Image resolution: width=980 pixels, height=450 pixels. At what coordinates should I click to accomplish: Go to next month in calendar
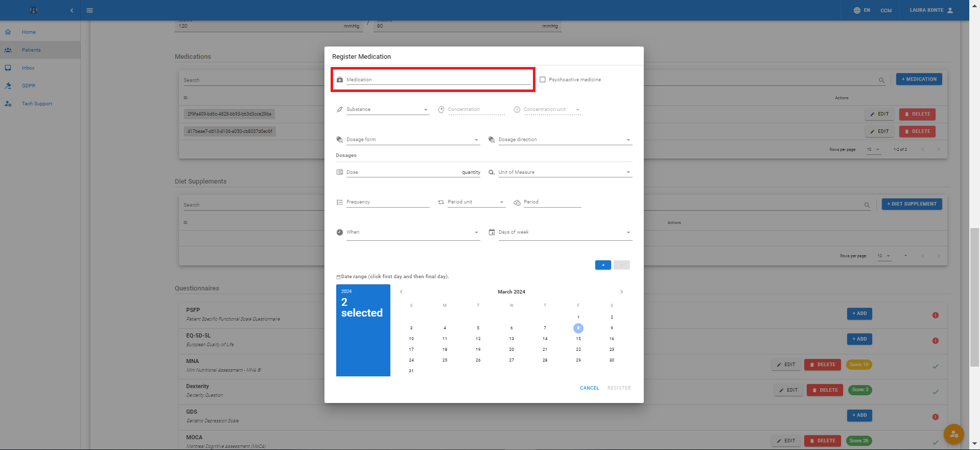point(621,291)
